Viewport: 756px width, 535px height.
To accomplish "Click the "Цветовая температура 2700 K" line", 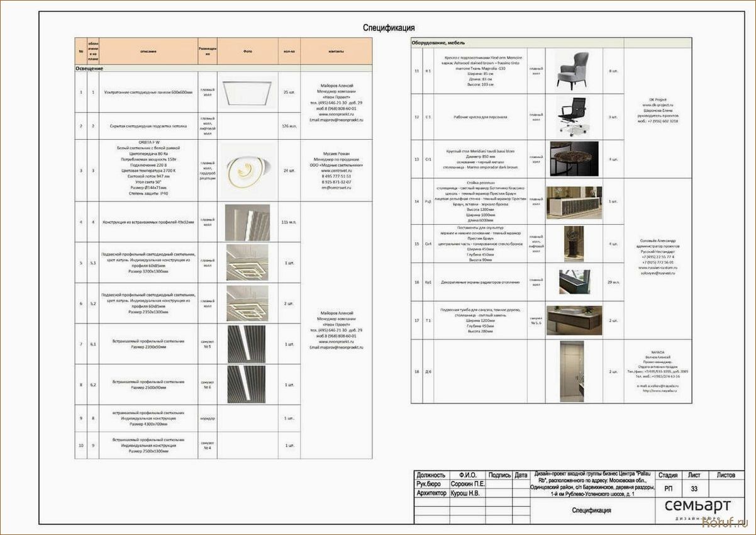I will (x=148, y=171).
